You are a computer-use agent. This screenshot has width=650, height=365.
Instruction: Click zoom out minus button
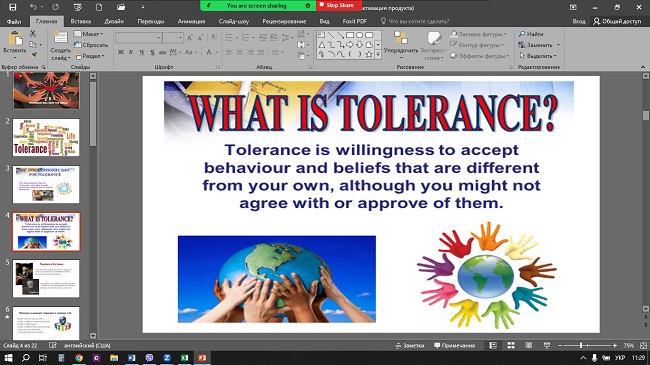[x=560, y=346]
